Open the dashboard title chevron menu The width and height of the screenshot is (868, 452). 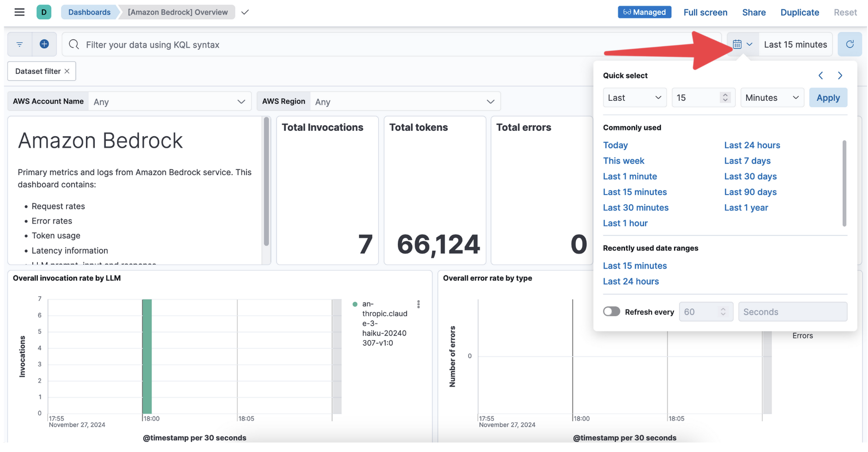(x=245, y=12)
